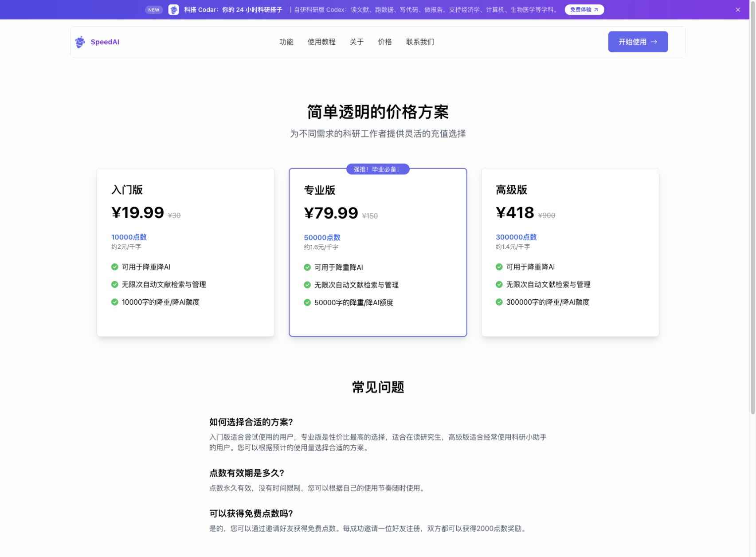Click the 免费体验 banner button

click(584, 10)
